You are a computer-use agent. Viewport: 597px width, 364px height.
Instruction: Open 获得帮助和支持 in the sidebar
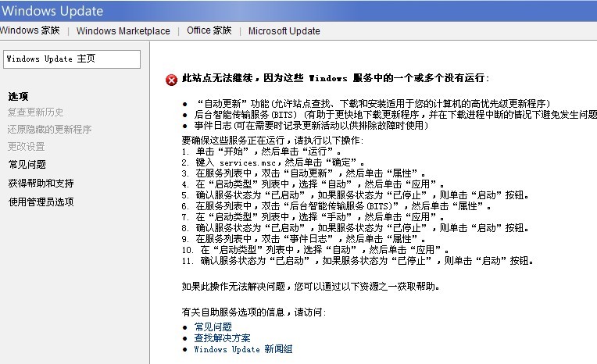[x=41, y=183]
